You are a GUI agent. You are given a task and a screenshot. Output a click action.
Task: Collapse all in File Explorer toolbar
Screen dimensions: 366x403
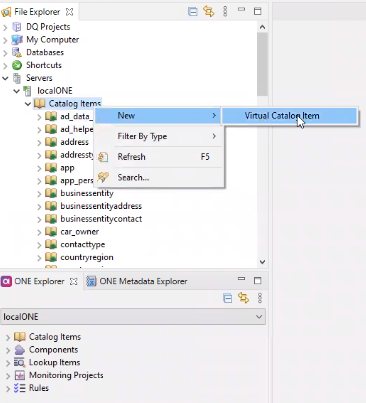tap(193, 12)
